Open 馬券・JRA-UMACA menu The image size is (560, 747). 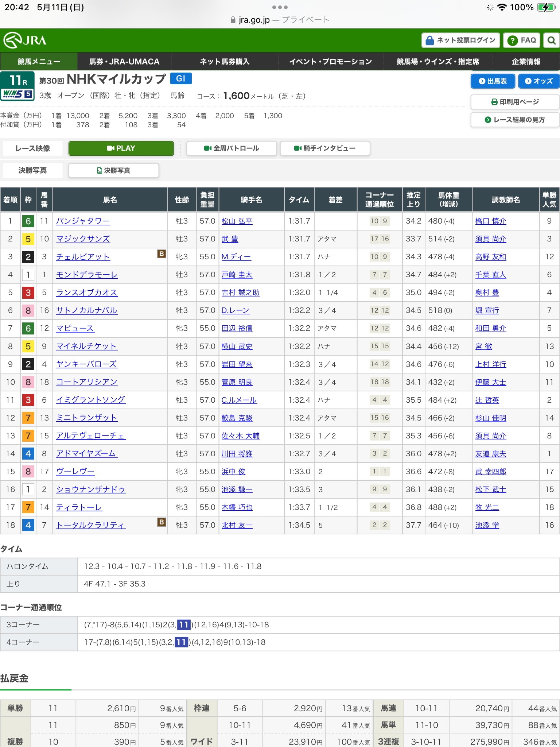124,61
